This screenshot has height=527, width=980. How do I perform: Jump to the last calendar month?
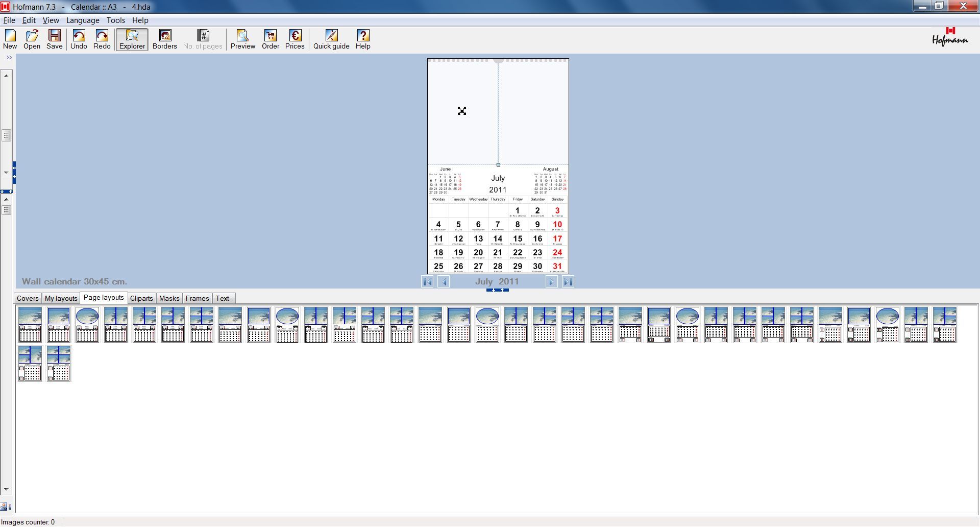(567, 281)
